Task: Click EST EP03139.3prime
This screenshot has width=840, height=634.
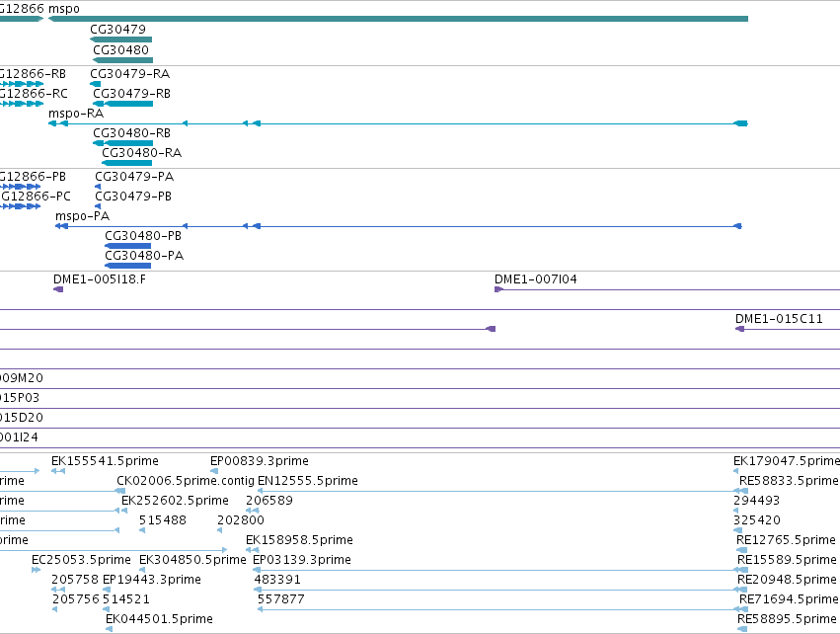Action: pyautogui.click(x=302, y=560)
